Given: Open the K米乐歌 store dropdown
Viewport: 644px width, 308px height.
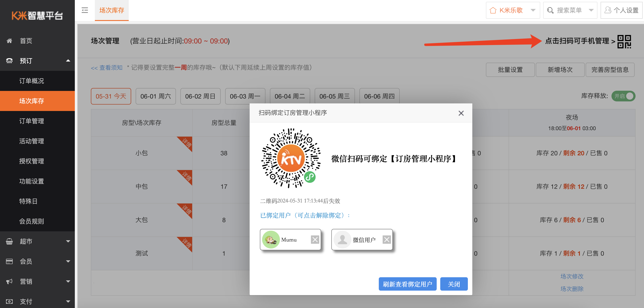Looking at the screenshot, I should click(x=533, y=10).
